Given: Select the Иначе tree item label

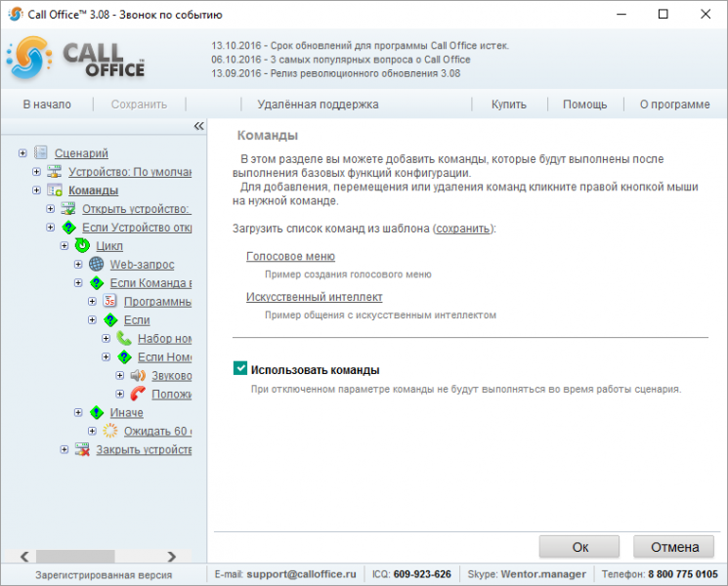Looking at the screenshot, I should click(x=126, y=412).
